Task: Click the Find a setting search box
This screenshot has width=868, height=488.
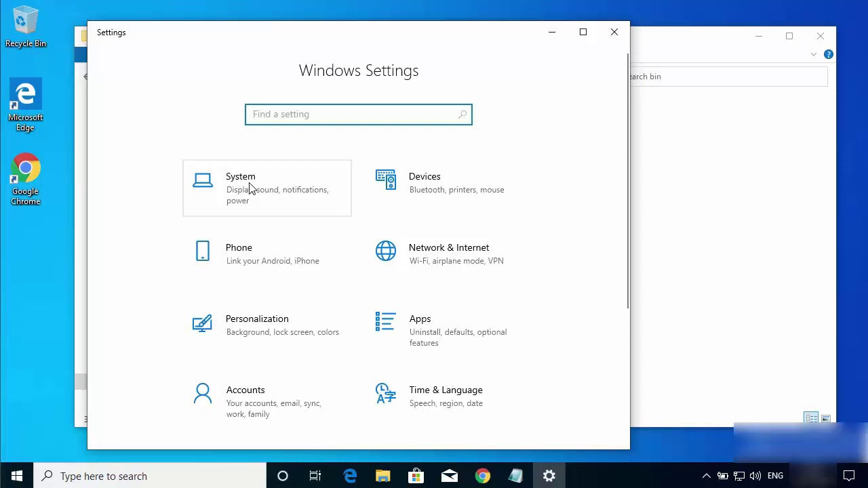Action: pyautogui.click(x=349, y=115)
